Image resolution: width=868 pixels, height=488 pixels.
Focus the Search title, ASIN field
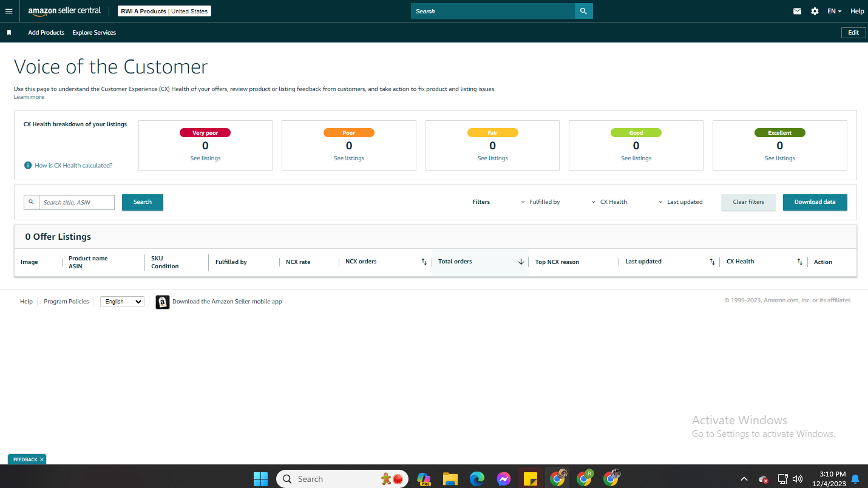[x=76, y=202]
